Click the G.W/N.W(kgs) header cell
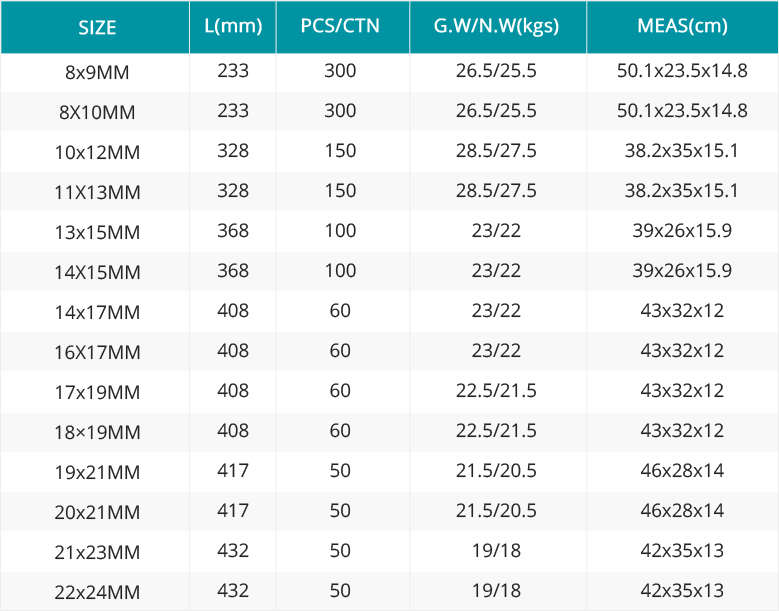Screen dimensions: 779x611 496,26
